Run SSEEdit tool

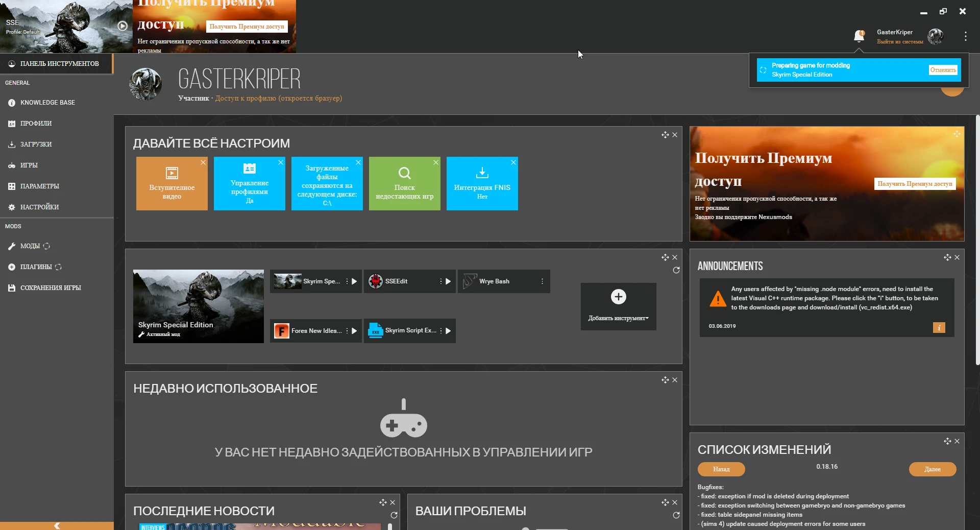pos(448,281)
